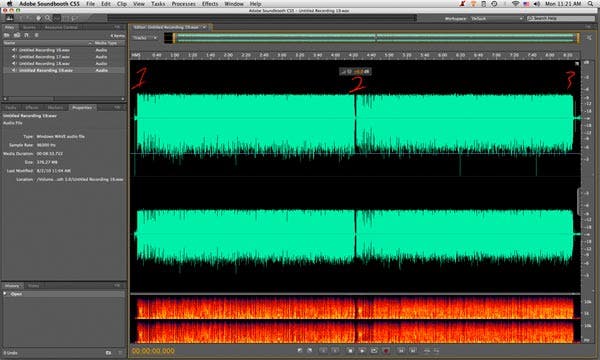Click the Search Help field
This screenshot has width=600, height=360.
(x=561, y=18)
